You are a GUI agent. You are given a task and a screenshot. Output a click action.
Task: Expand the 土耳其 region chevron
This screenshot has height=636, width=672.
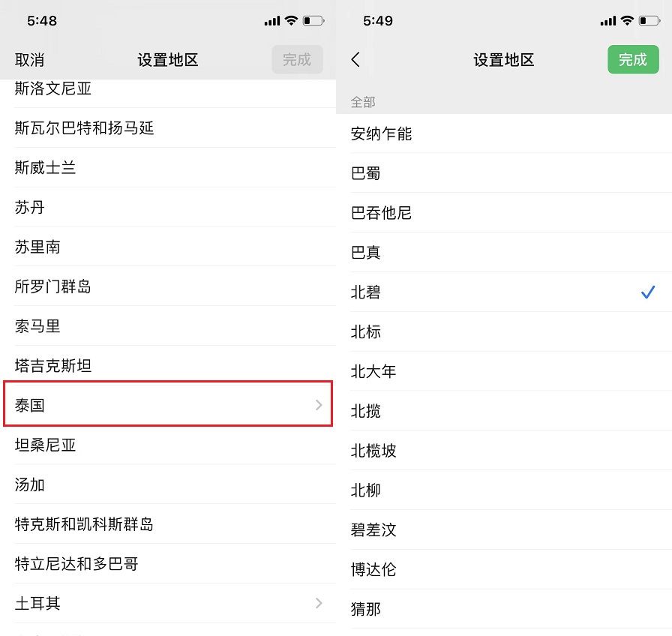click(319, 603)
